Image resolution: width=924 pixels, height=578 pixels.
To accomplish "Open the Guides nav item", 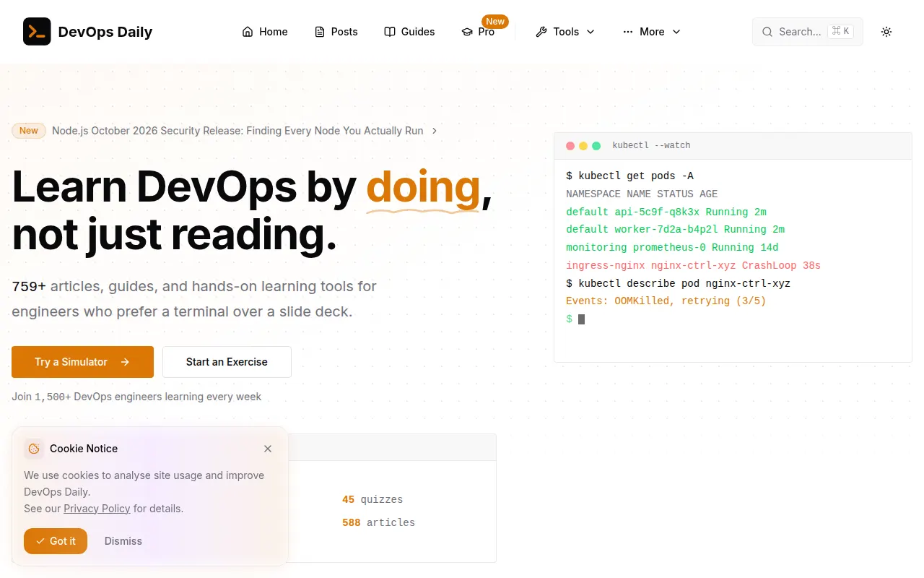I will [x=409, y=32].
